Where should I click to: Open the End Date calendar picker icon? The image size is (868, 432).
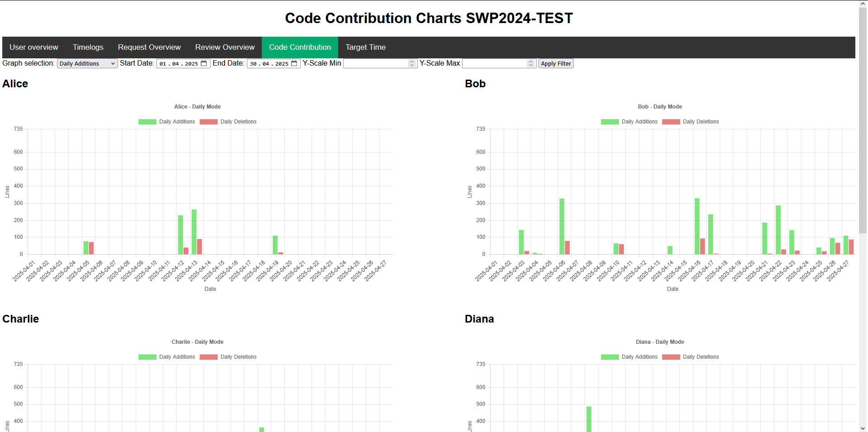tap(294, 63)
